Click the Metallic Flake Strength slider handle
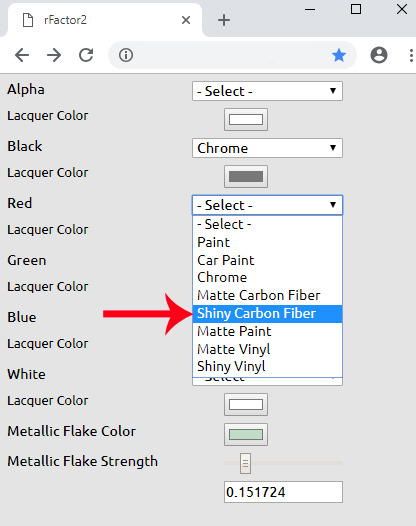This screenshot has width=416, height=526. (245, 463)
